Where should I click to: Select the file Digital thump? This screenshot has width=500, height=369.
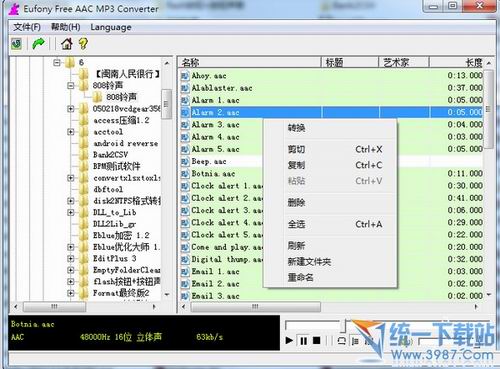click(x=227, y=259)
